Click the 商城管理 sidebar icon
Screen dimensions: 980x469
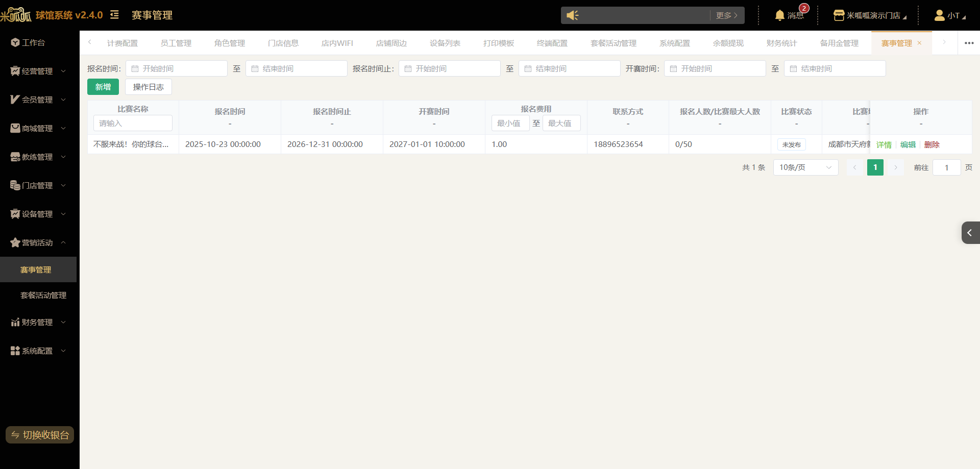point(15,128)
